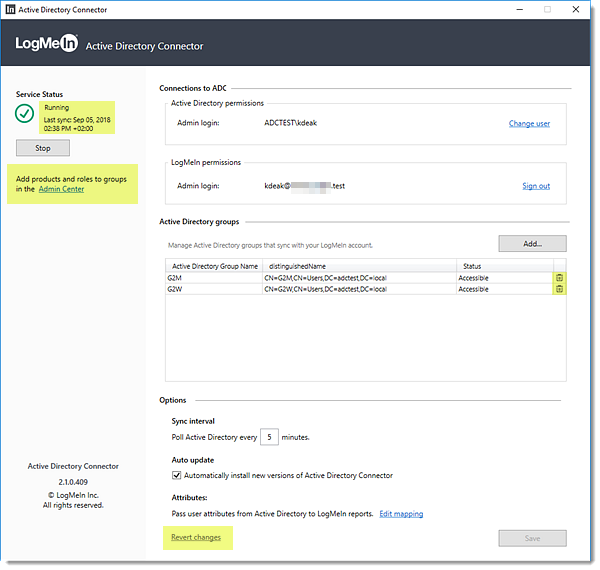The width and height of the screenshot is (600, 570).
Task: Delete the G2M group with trash icon
Action: tap(559, 278)
